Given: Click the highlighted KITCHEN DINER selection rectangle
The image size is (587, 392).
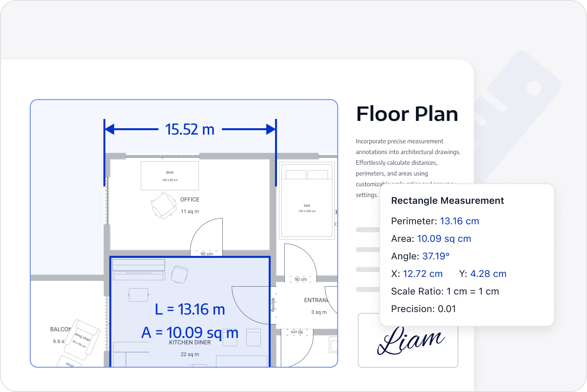Looking at the screenshot, I should point(190,312).
